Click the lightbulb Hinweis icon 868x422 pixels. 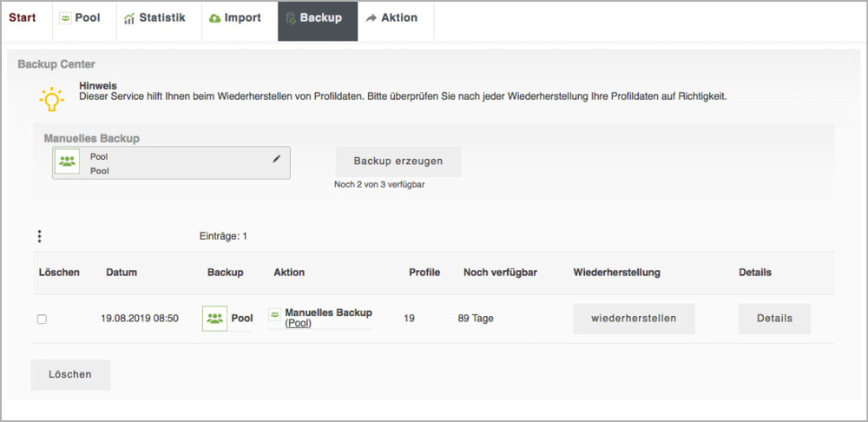point(51,99)
